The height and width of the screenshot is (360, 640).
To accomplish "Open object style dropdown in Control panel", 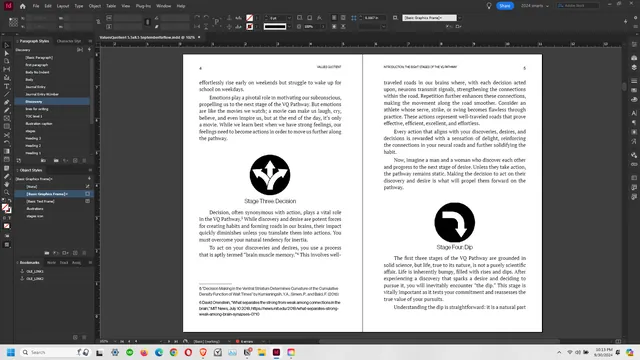I will (460, 18).
